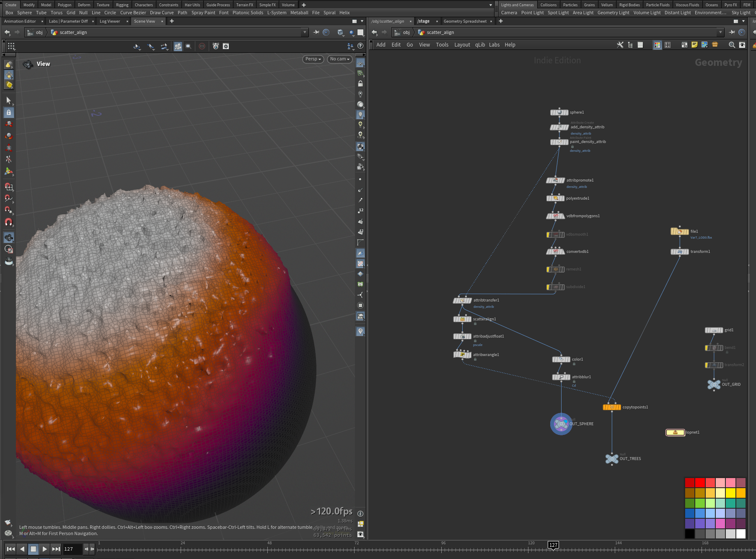Switch to the Geometry Spreadsheet tab
The height and width of the screenshot is (559, 756).
pos(465,21)
